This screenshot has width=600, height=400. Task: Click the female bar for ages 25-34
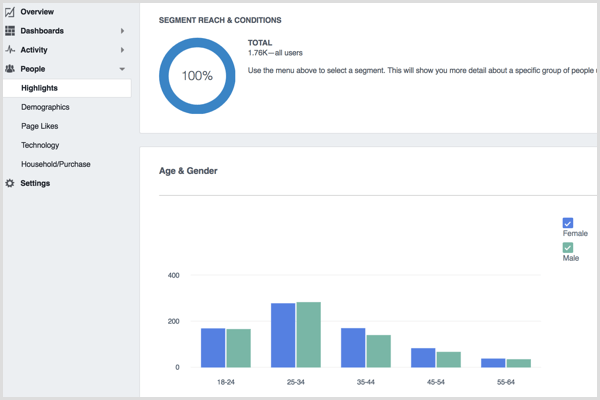pyautogui.click(x=283, y=335)
